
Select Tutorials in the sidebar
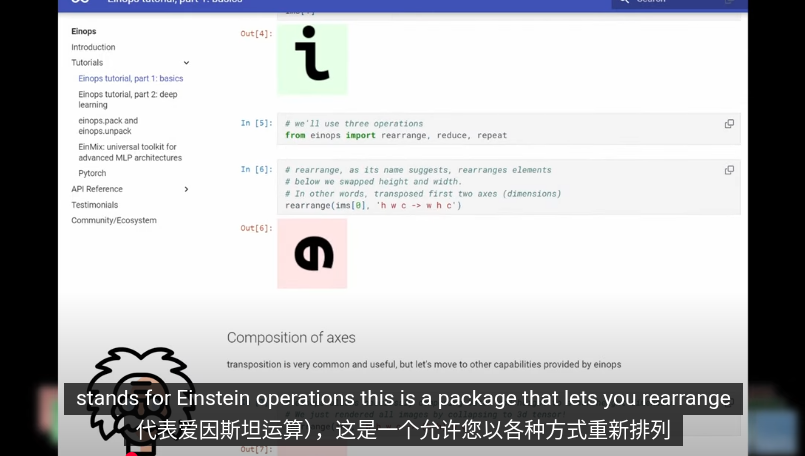point(87,63)
